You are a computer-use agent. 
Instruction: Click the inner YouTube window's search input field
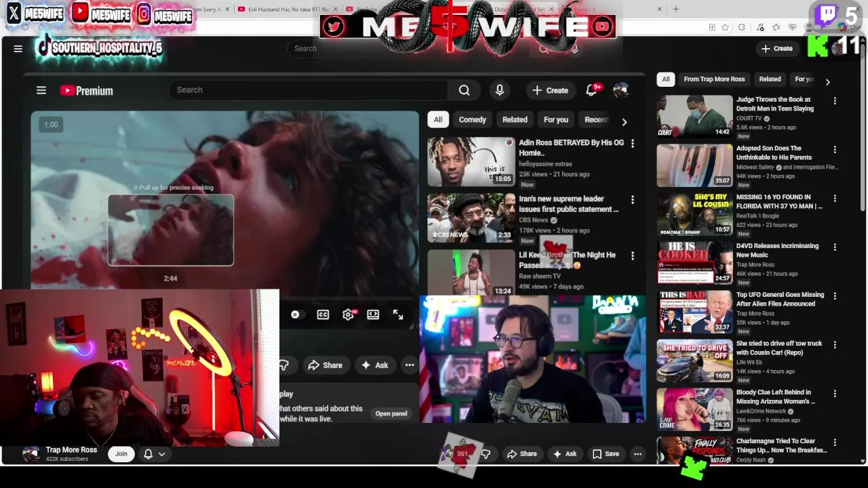click(x=309, y=90)
